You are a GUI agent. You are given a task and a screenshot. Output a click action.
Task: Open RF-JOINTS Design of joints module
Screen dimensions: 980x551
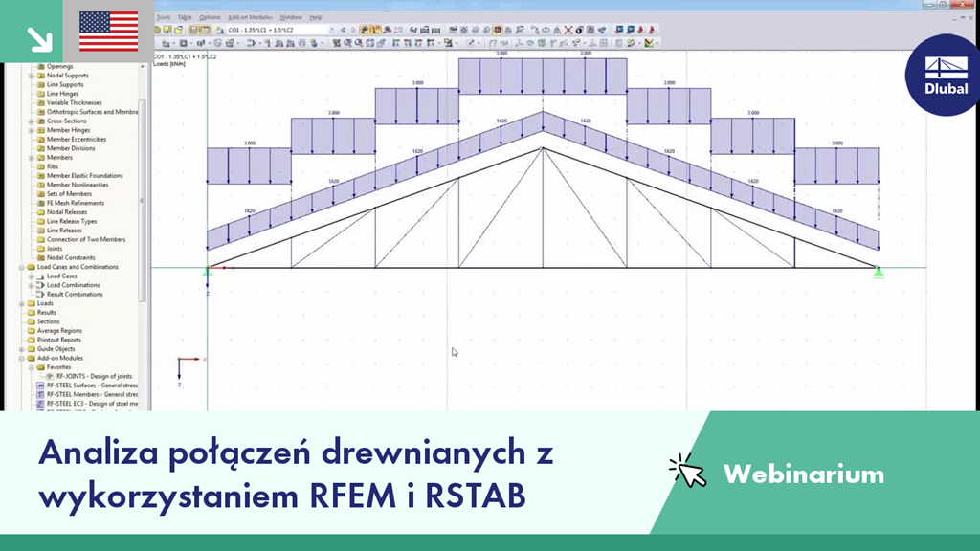[94, 377]
